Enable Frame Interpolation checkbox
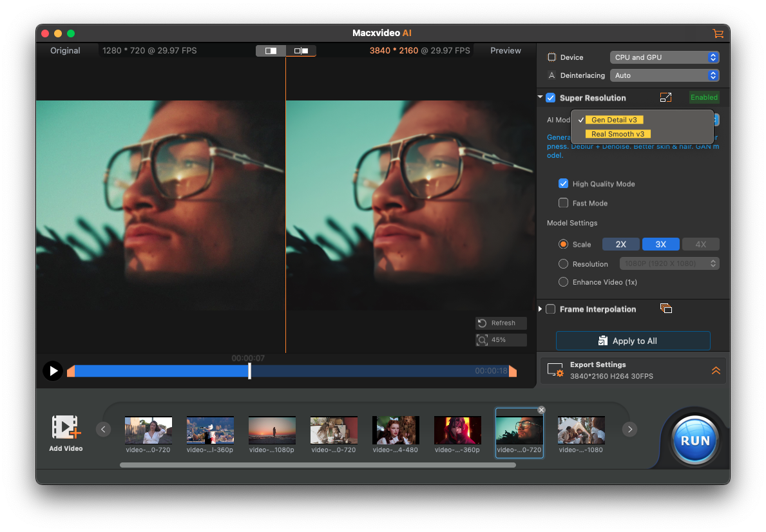This screenshot has height=532, width=766. click(x=551, y=309)
